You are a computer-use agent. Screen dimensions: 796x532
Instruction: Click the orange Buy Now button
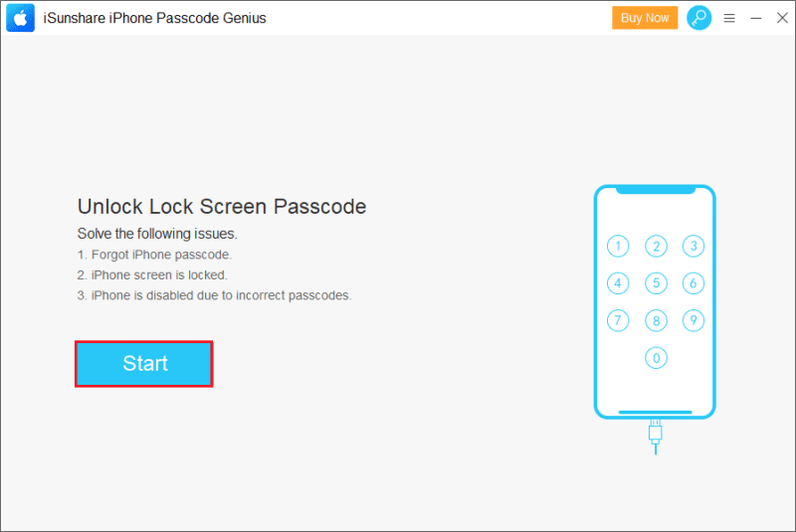click(645, 18)
